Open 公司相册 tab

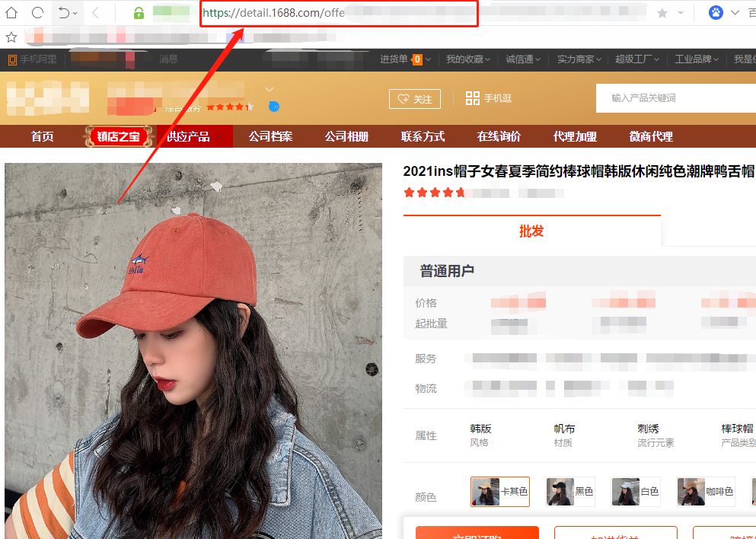346,136
